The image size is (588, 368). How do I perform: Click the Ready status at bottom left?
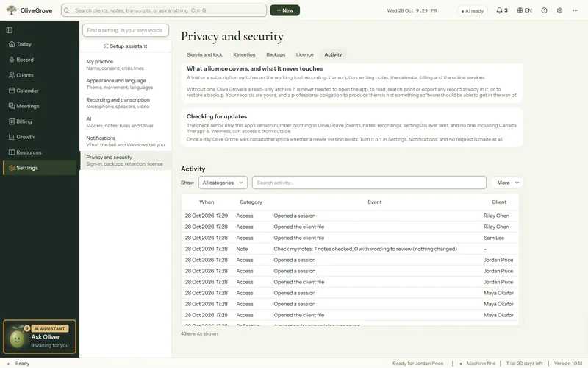[19, 363]
